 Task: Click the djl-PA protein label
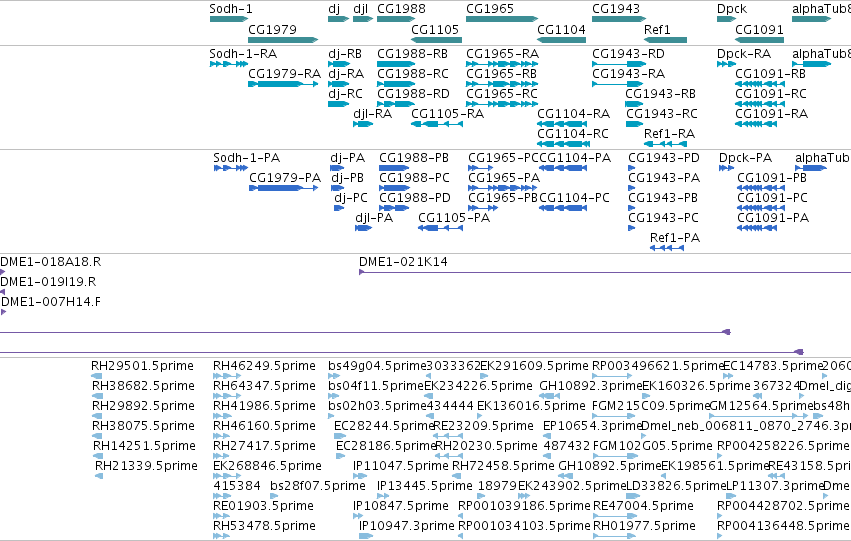point(374,218)
